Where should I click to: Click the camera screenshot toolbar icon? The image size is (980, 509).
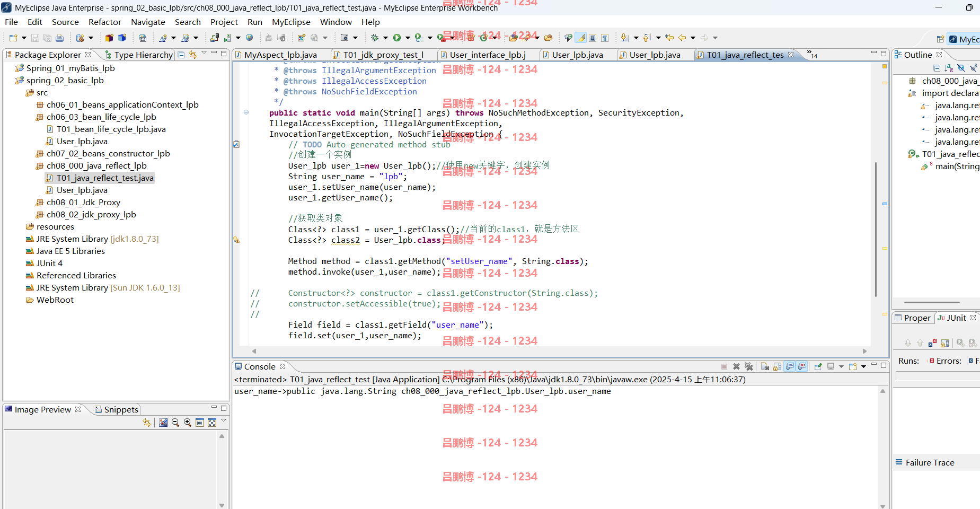[x=345, y=38]
